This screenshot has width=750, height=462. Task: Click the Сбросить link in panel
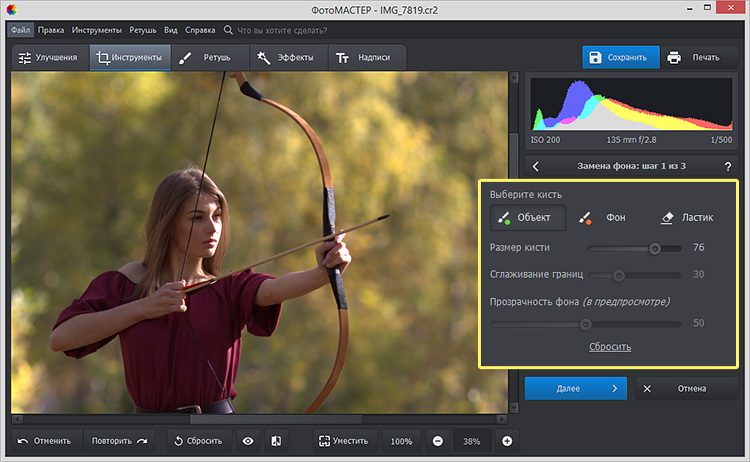(608, 347)
